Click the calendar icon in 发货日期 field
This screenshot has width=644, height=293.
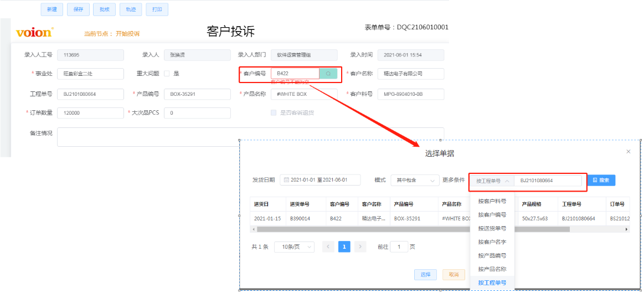pos(286,180)
